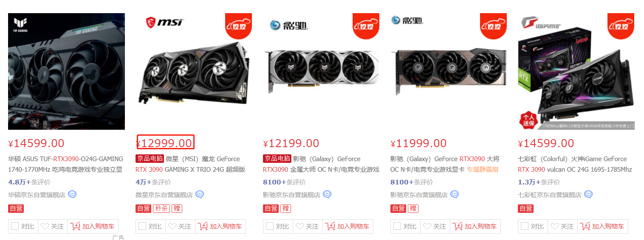Click chat icon beside 华硕京东自营旗舰店

pyautogui.click(x=72, y=195)
